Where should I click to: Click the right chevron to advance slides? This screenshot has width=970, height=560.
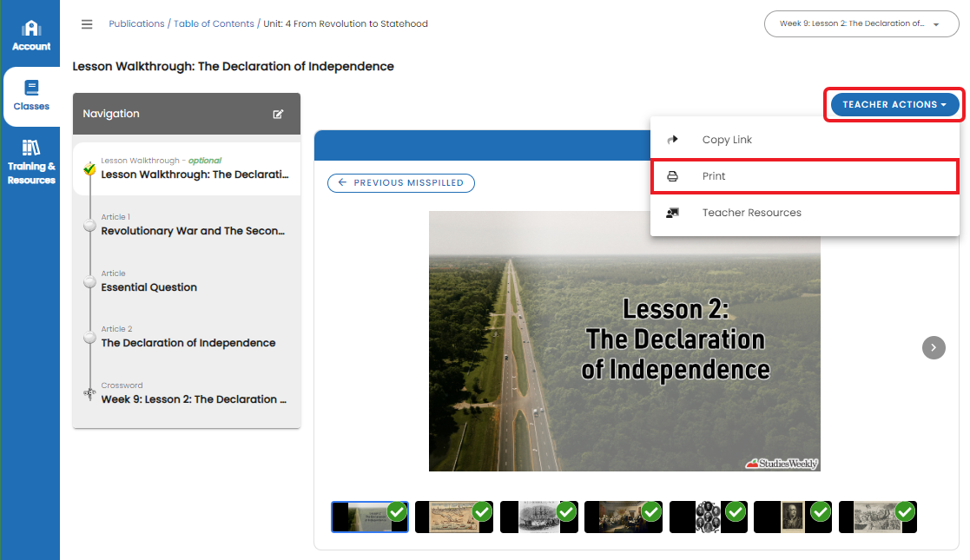[x=934, y=347]
